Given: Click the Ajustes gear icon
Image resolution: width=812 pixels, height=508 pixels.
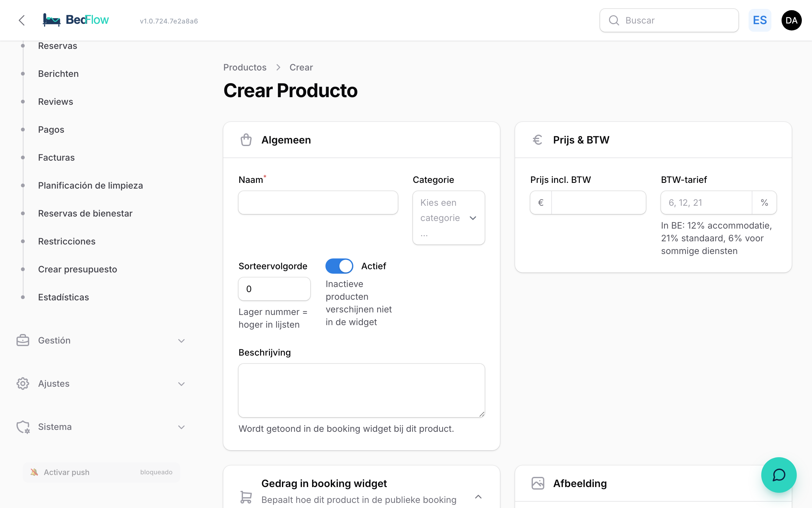Looking at the screenshot, I should pyautogui.click(x=23, y=383).
